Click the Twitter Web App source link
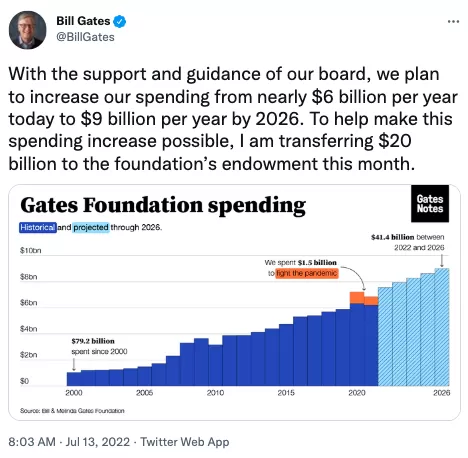This screenshot has width=468, height=458. coord(185,442)
